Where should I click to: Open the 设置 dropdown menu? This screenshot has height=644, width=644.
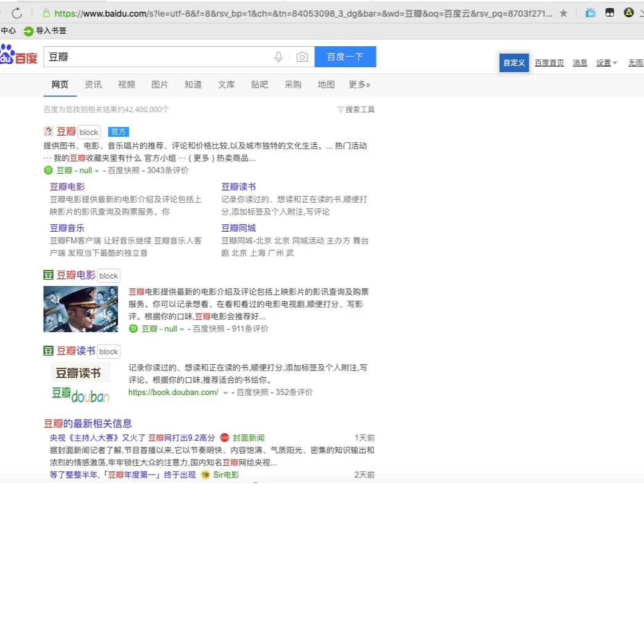coord(606,62)
